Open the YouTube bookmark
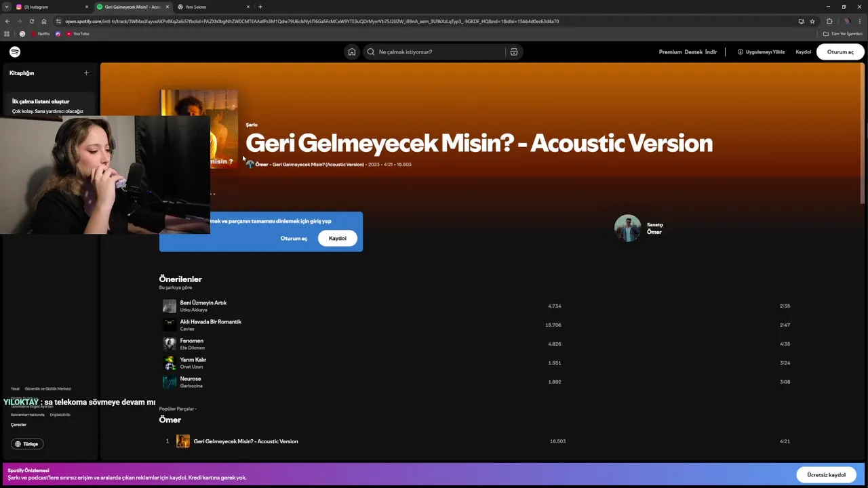868x488 pixels. click(x=77, y=34)
